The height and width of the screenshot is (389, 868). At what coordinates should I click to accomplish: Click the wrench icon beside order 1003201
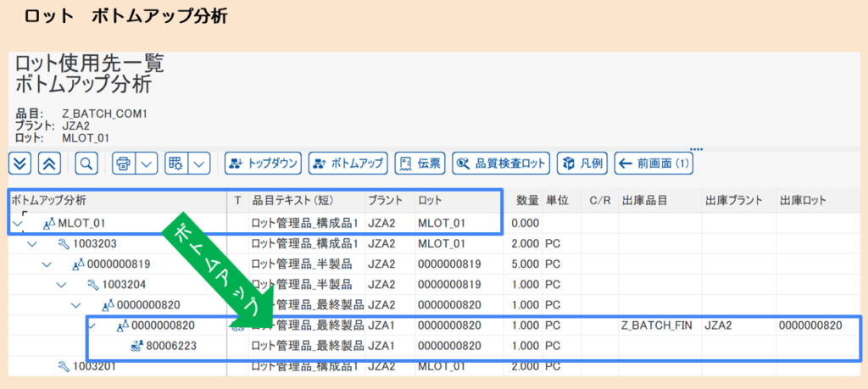(x=63, y=366)
